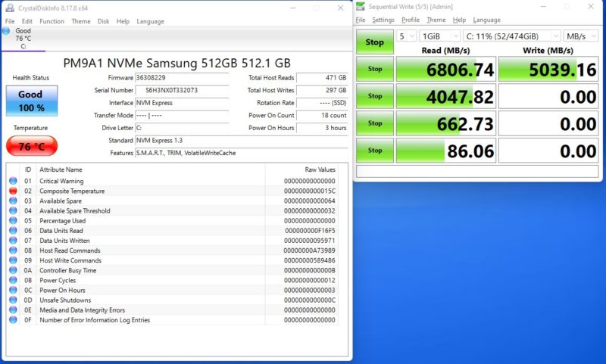This screenshot has width=606, height=364.
Task: Click the red 76 °C temperature indicator
Action: click(31, 145)
